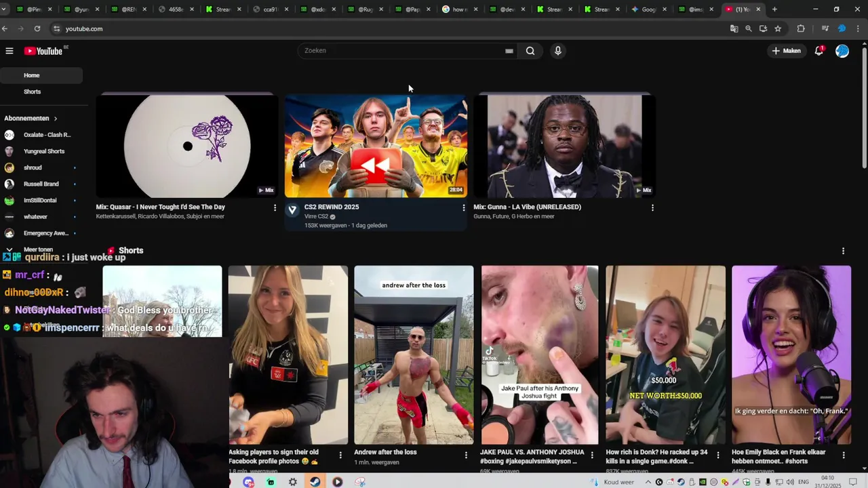The width and height of the screenshot is (868, 488).
Task: Open options menu for Gunna mix
Action: coord(652,207)
